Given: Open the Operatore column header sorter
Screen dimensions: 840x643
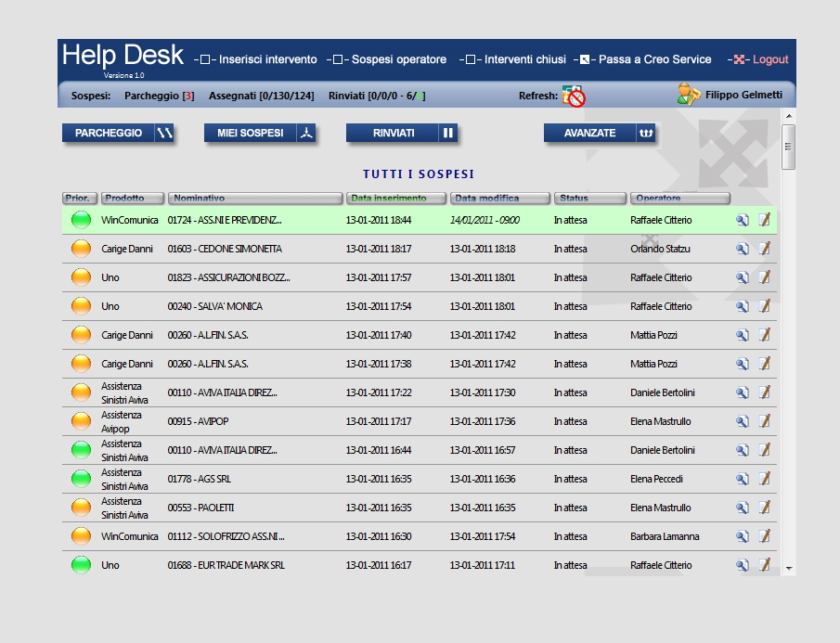Looking at the screenshot, I should pyautogui.click(x=680, y=198).
